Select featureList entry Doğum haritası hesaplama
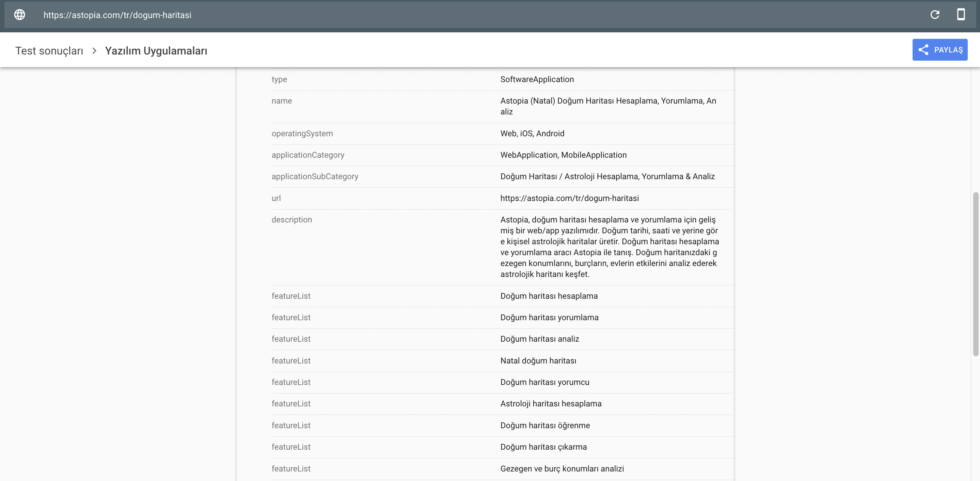Viewport: 980px width, 481px height. (549, 296)
